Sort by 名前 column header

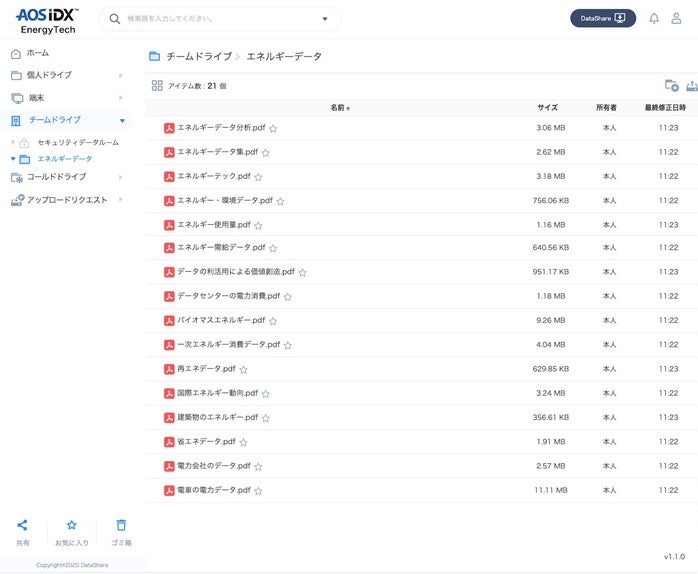click(x=341, y=107)
